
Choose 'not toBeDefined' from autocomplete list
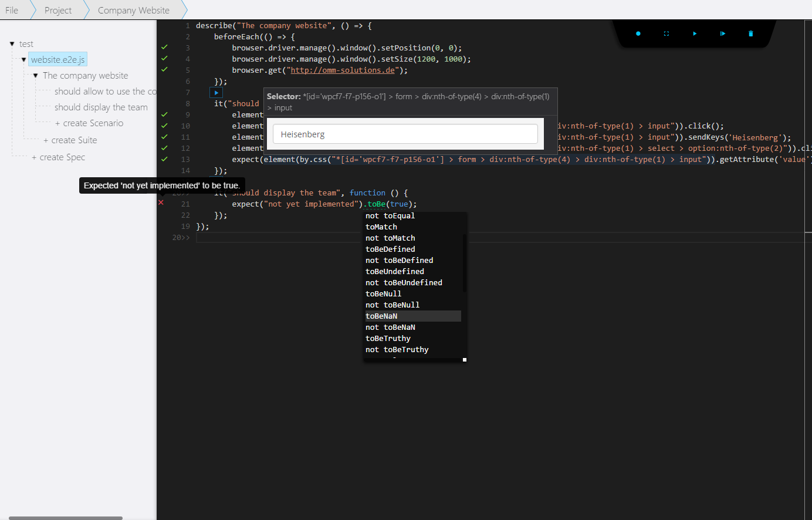click(399, 260)
